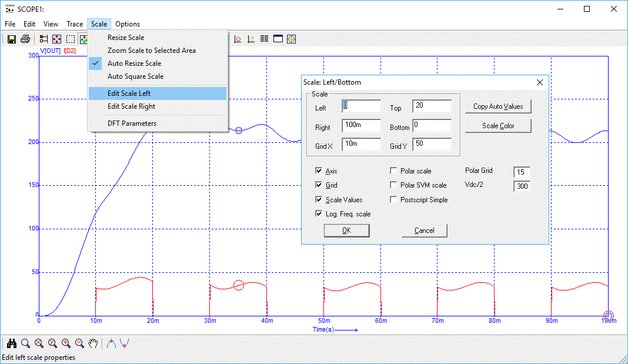
Task: Close the open Scale menu header
Action: (99, 24)
